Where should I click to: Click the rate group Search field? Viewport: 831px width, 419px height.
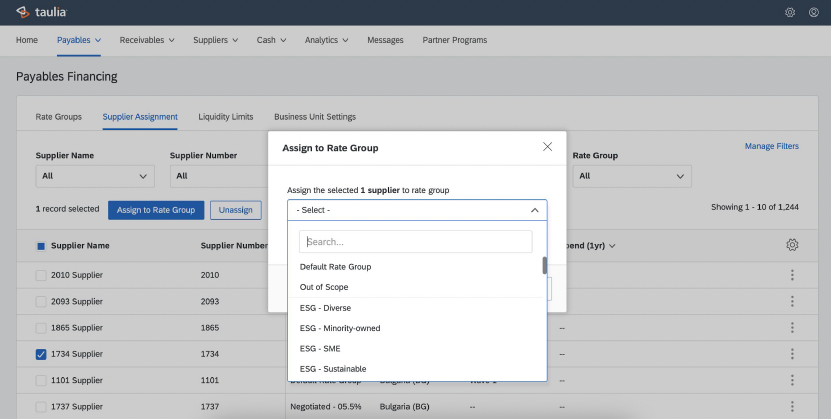pos(416,242)
